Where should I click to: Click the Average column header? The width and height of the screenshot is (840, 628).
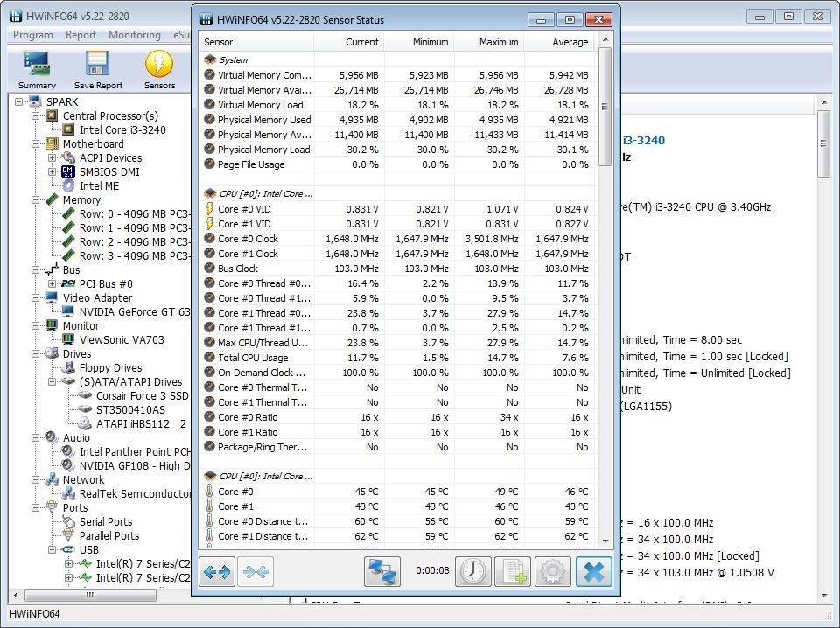(559, 42)
